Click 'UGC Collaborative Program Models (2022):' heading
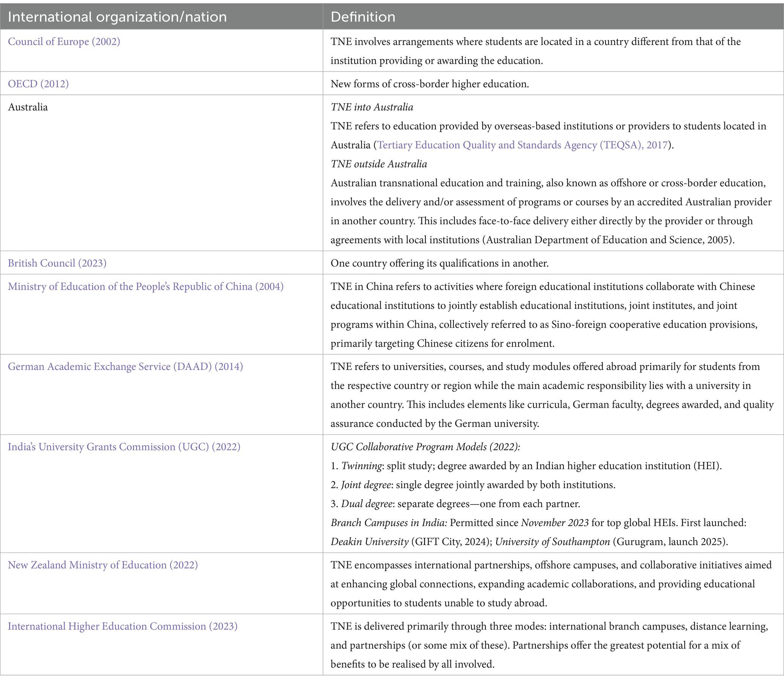Screen dimensions: 784x682 (425, 446)
